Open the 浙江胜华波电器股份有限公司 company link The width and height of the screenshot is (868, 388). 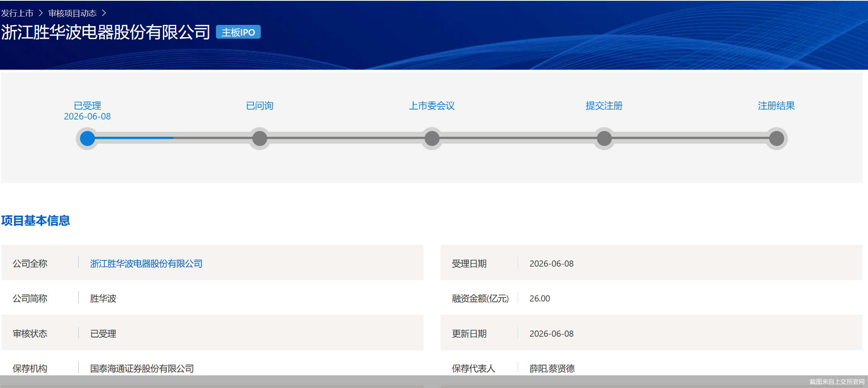pos(146,264)
